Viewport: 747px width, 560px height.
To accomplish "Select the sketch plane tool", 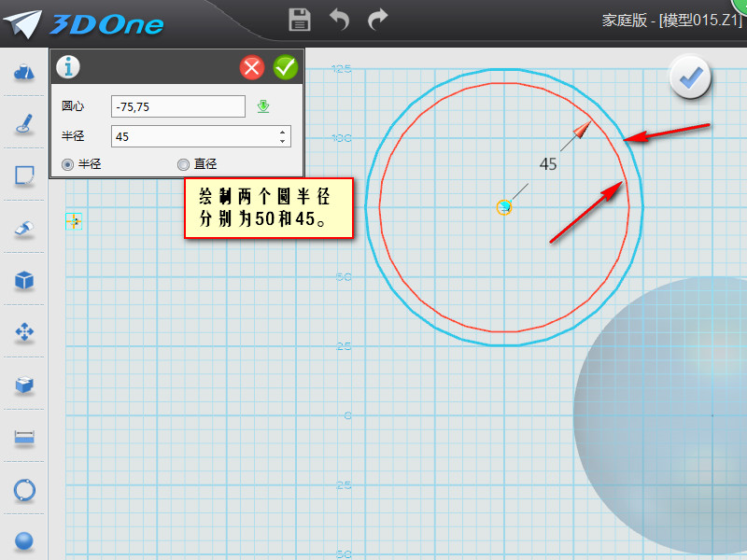I will [x=23, y=176].
